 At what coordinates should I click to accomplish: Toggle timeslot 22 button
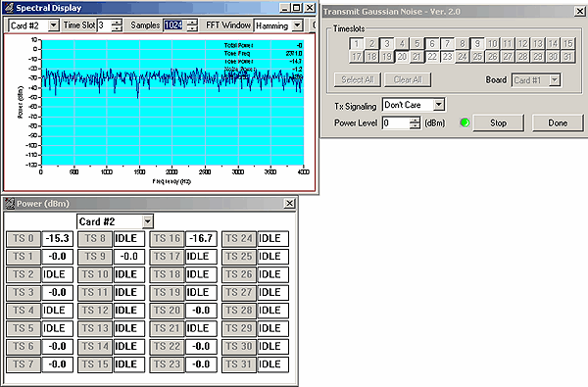pos(432,57)
